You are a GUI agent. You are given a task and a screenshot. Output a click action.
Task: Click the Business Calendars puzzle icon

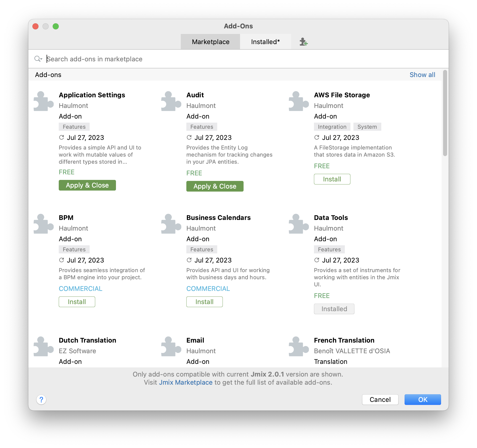(x=171, y=224)
